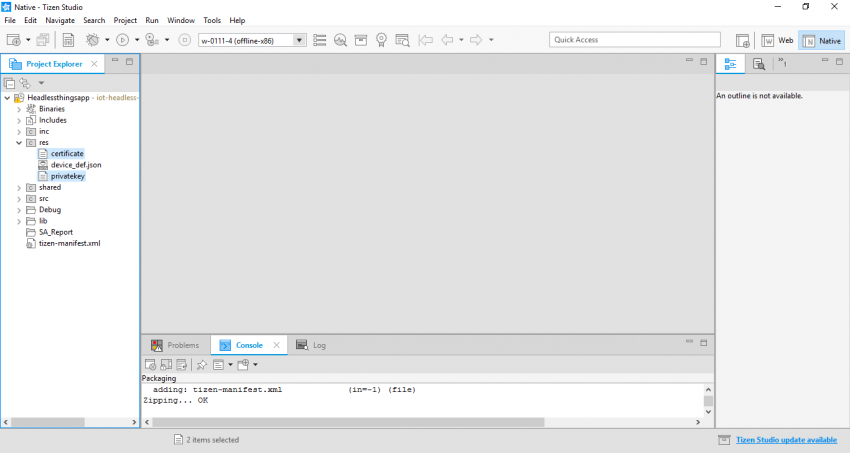Click the Open Perspective icon

(743, 40)
